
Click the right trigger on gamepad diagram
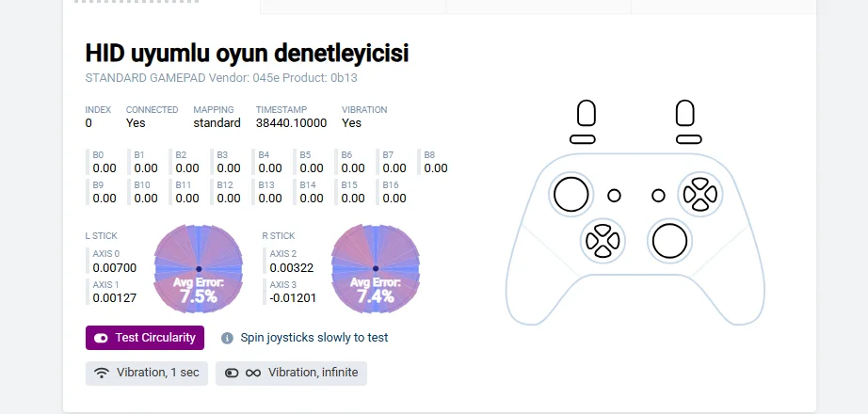tap(685, 113)
